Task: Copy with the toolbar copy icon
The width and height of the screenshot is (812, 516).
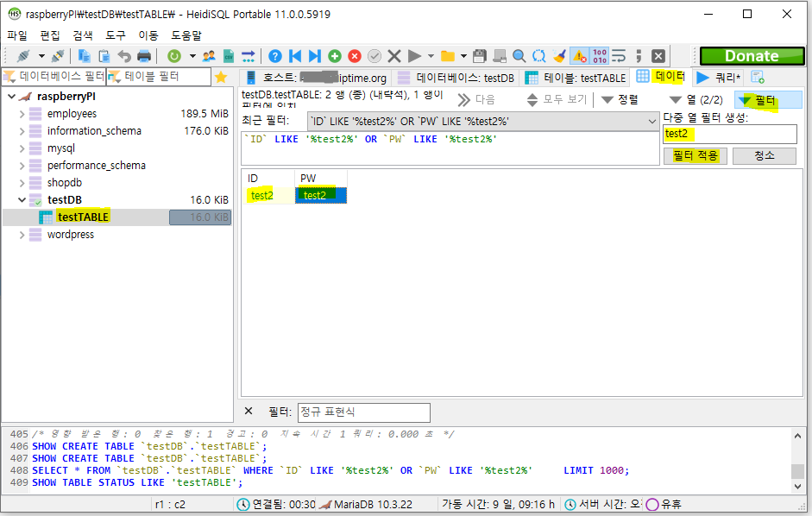Action: [x=84, y=56]
